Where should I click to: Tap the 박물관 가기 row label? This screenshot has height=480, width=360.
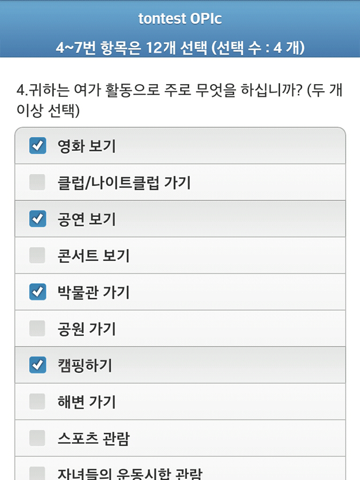(x=93, y=292)
